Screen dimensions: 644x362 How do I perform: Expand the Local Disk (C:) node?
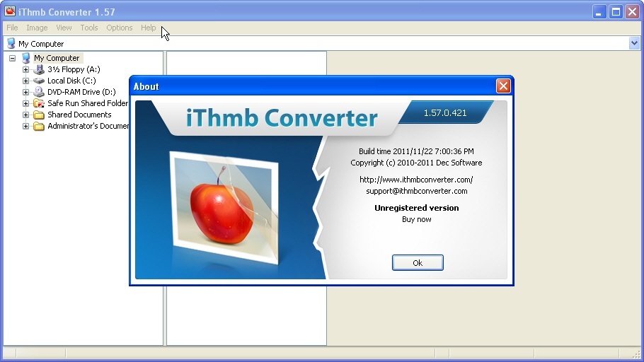(26, 81)
